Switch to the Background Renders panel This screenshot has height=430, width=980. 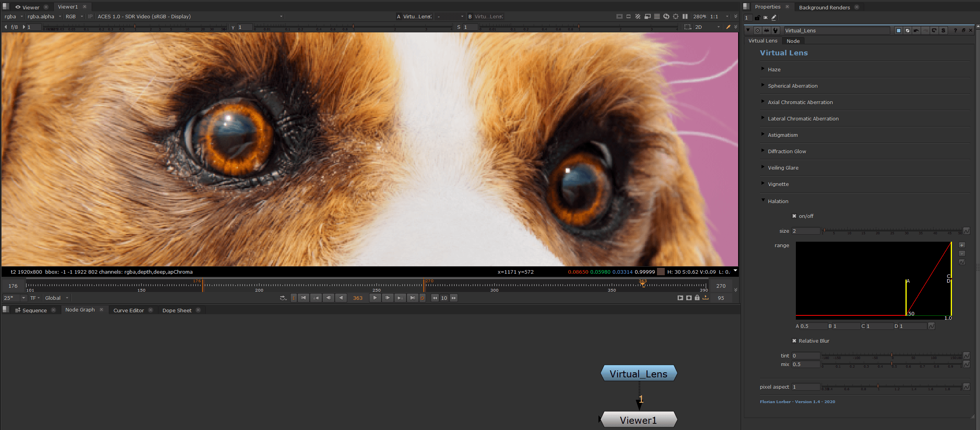824,7
